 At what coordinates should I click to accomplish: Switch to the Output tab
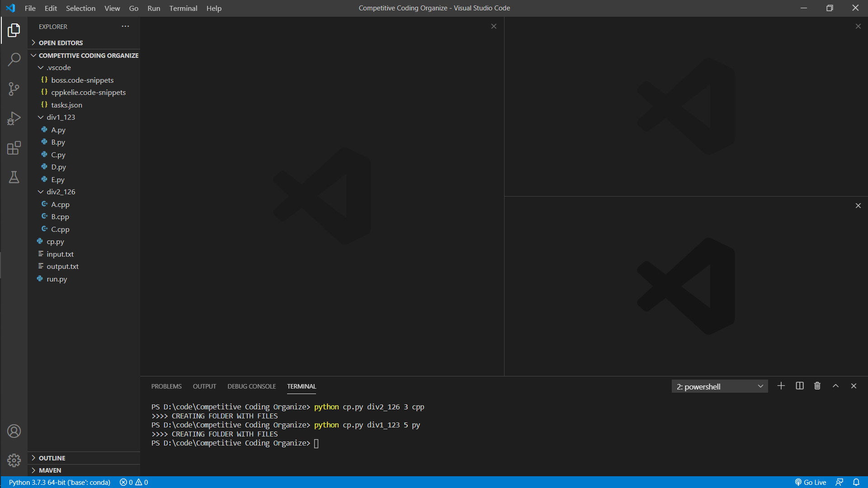pos(204,386)
